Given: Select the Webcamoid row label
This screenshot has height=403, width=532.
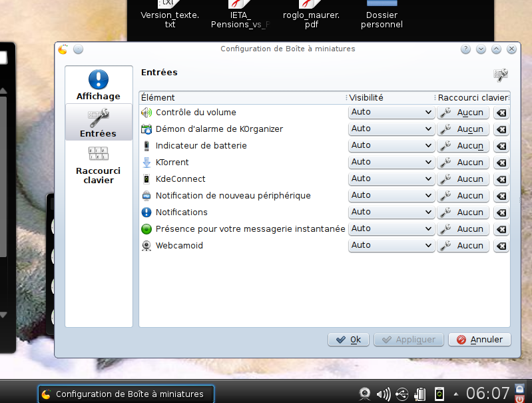Looking at the screenshot, I should 179,246.
